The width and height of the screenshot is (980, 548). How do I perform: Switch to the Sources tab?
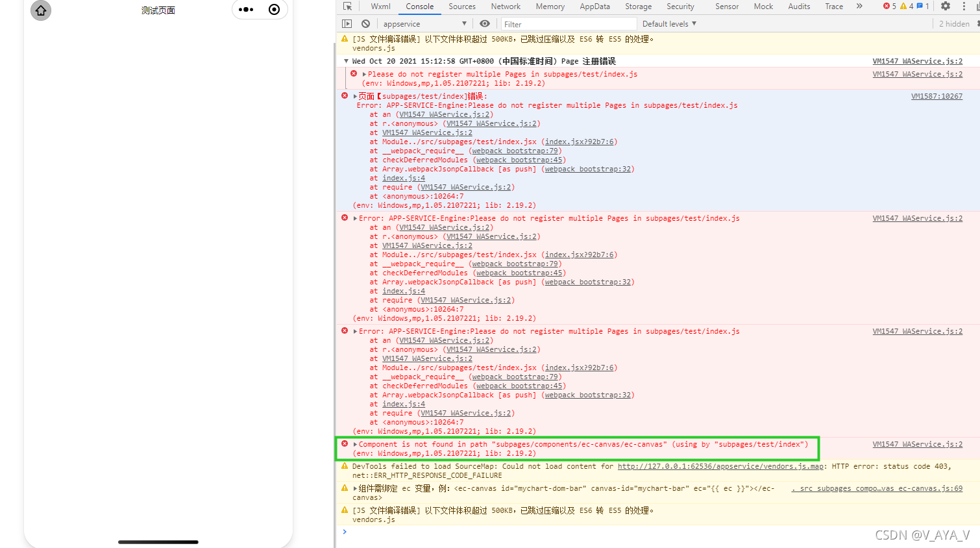click(462, 6)
